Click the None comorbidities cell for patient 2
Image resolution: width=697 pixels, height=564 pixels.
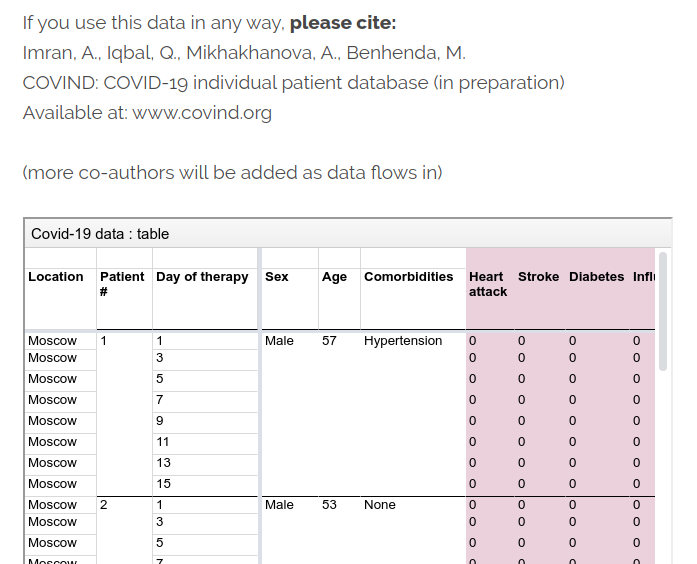pos(380,505)
